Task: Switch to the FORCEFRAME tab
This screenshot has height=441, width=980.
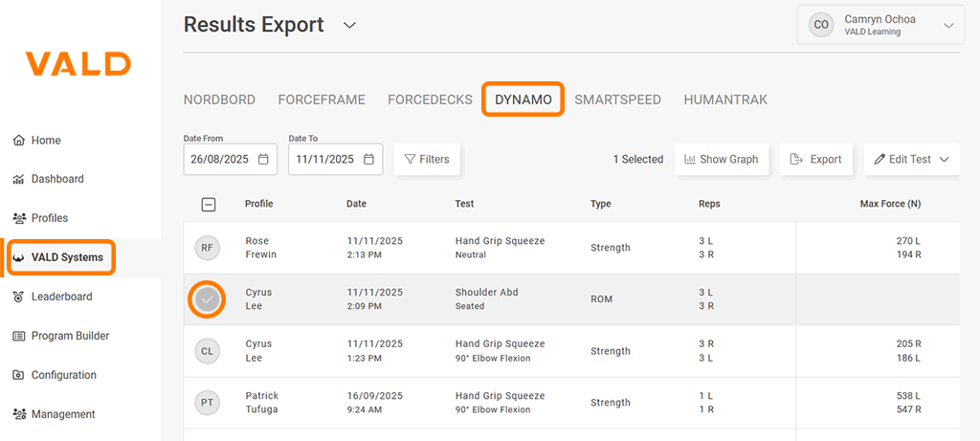Action: pyautogui.click(x=322, y=99)
